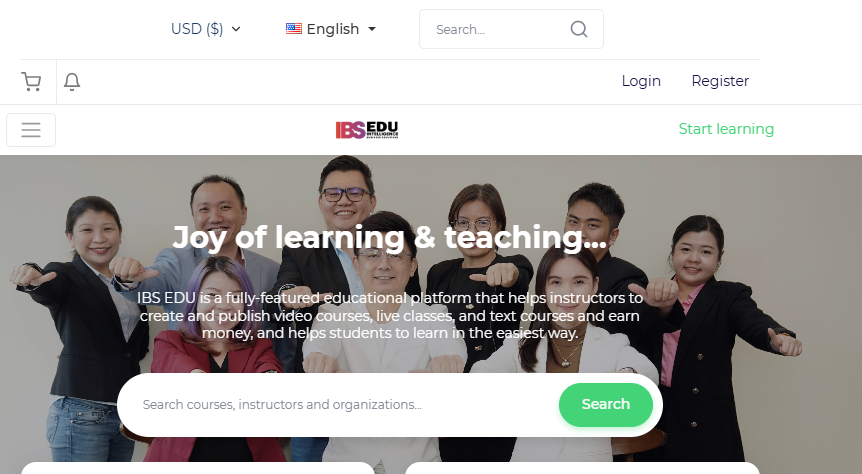This screenshot has width=862, height=474.
Task: Go to the Register page
Action: tap(720, 81)
